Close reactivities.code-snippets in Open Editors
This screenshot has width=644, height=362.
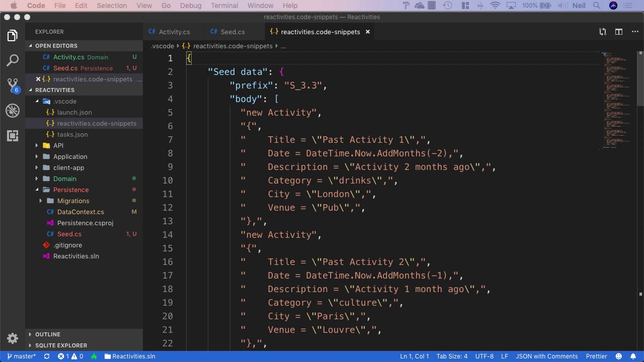click(x=38, y=79)
